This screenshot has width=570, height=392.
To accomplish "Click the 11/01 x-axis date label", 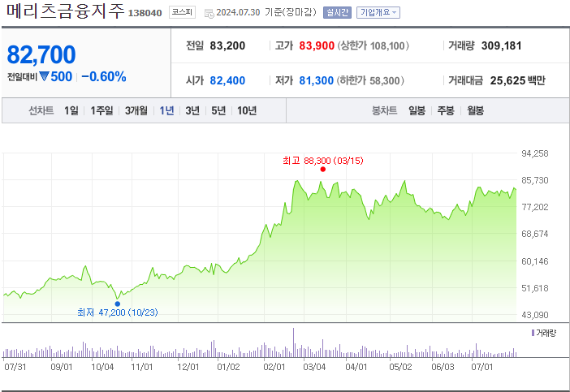I will pyautogui.click(x=142, y=367).
